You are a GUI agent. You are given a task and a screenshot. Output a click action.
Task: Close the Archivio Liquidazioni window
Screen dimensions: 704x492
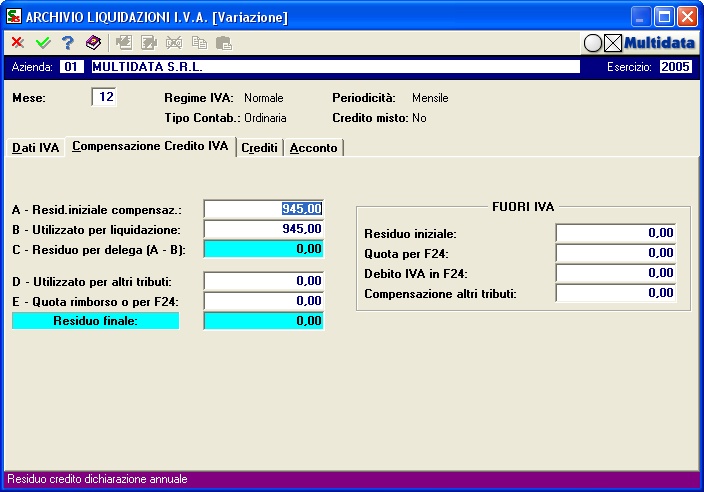pyautogui.click(x=687, y=17)
